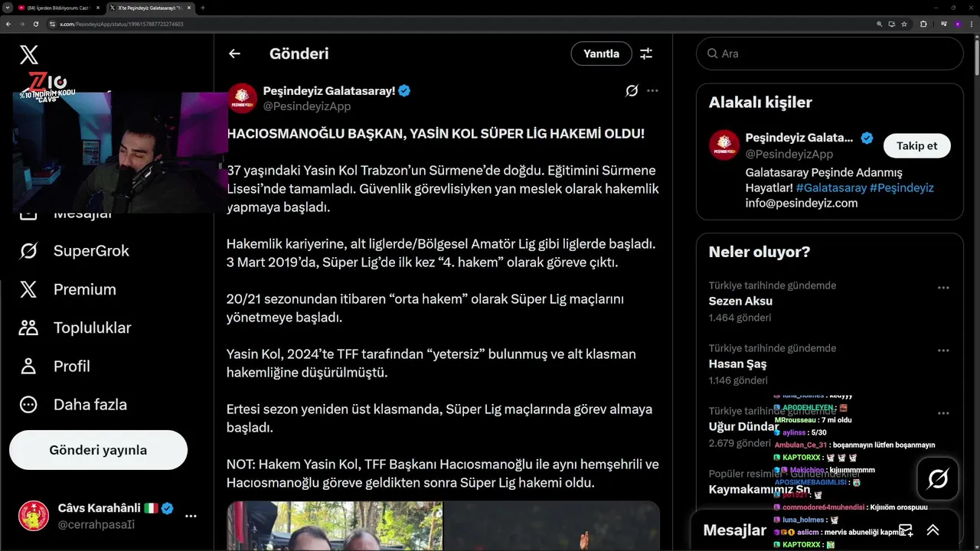Open Profil page from sidebar
The width and height of the screenshot is (980, 551).
(x=54, y=366)
